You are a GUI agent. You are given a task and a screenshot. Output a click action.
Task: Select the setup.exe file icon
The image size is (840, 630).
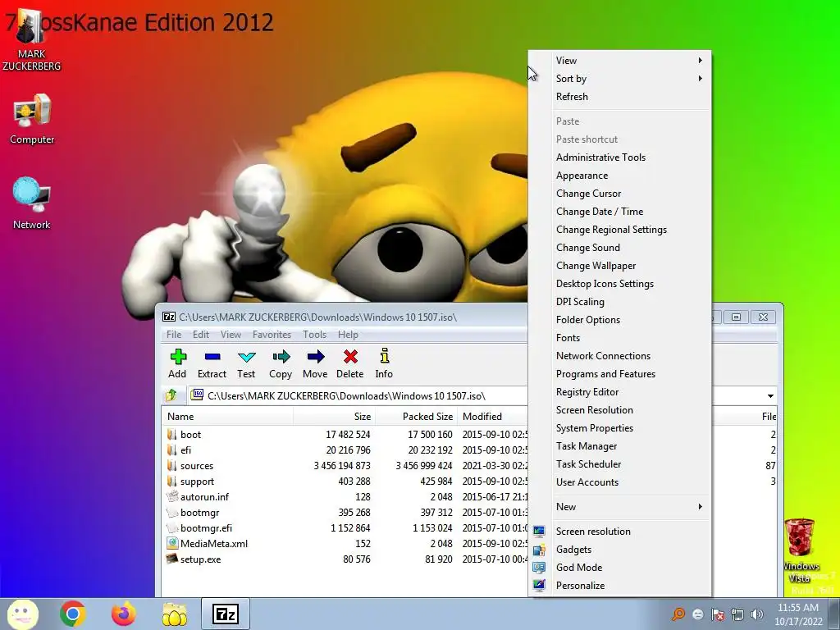point(172,559)
